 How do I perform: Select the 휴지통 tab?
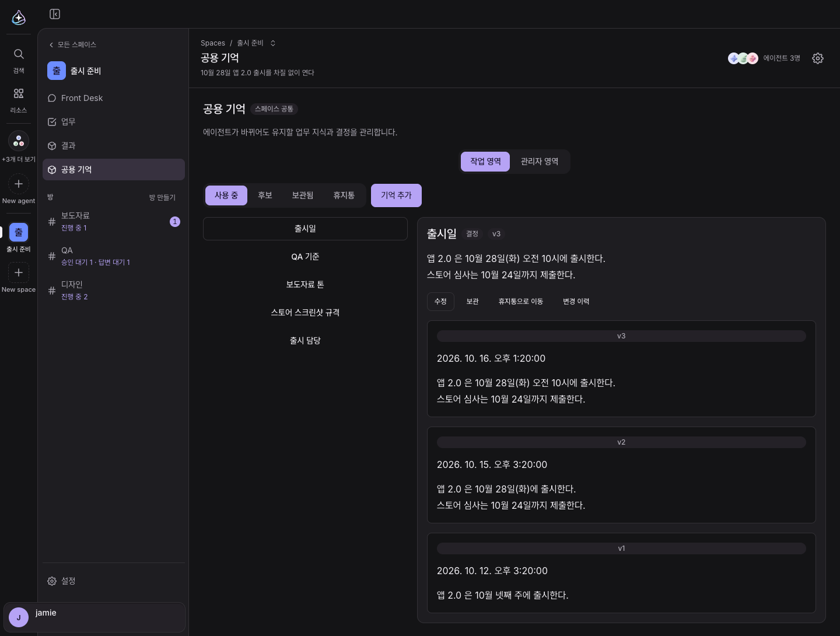click(344, 195)
